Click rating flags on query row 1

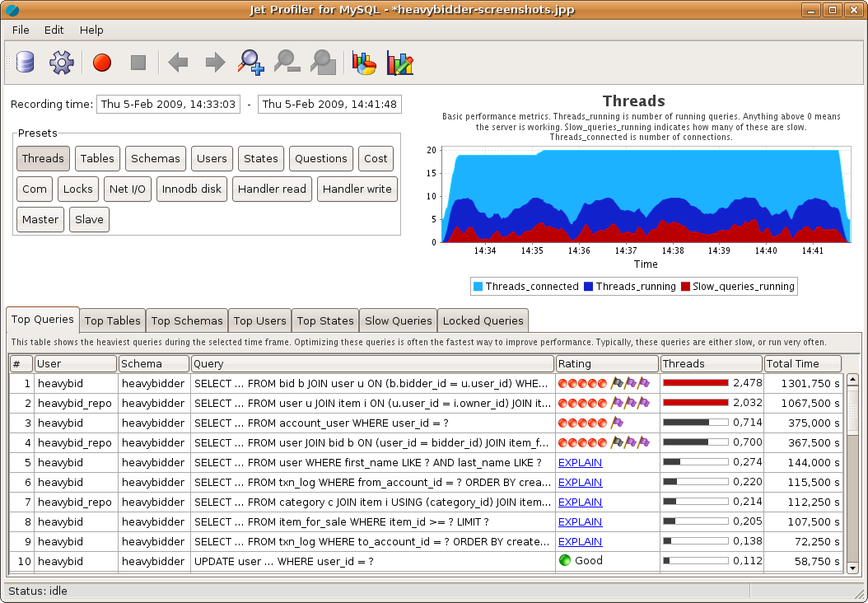[x=630, y=382]
